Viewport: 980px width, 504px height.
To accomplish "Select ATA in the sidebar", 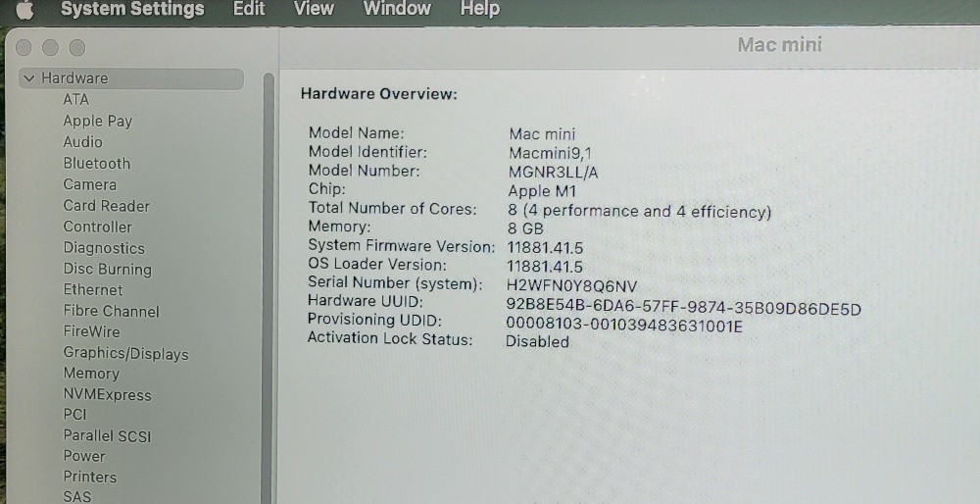I will coord(76,99).
